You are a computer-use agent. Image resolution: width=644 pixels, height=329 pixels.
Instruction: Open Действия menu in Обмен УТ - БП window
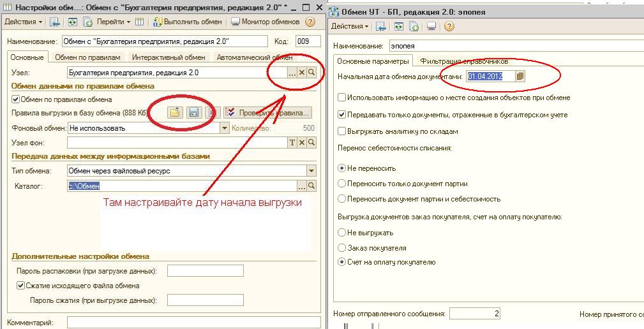(x=350, y=27)
